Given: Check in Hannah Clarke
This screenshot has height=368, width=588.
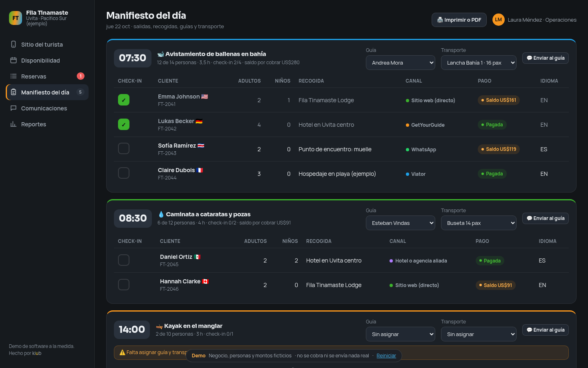Looking at the screenshot, I should pos(124,285).
